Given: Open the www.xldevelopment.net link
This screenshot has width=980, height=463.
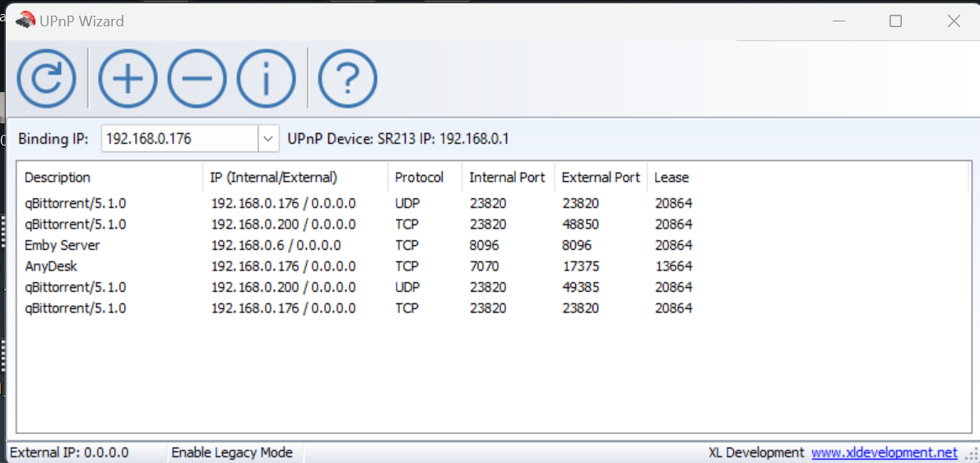Looking at the screenshot, I should pyautogui.click(x=884, y=452).
